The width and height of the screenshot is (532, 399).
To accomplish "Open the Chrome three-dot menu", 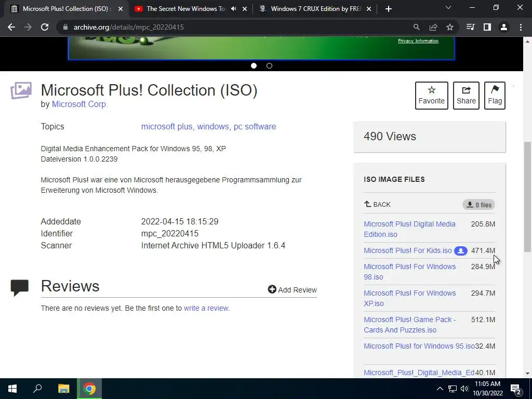I will (521, 27).
